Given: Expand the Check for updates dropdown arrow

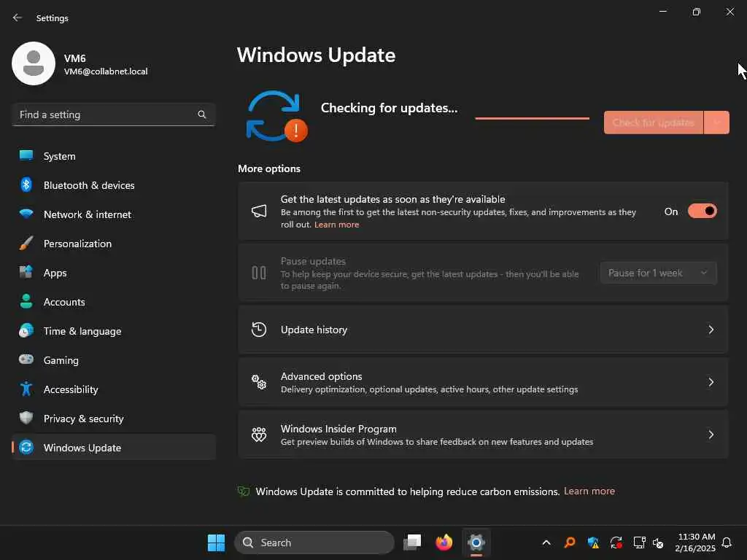Looking at the screenshot, I should (x=716, y=122).
